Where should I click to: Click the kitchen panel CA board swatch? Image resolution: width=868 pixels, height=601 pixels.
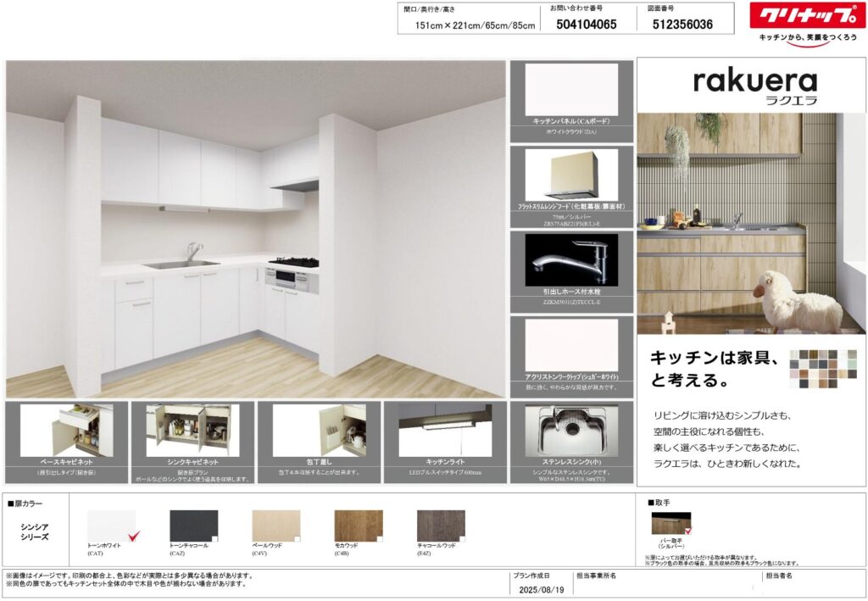point(571,89)
